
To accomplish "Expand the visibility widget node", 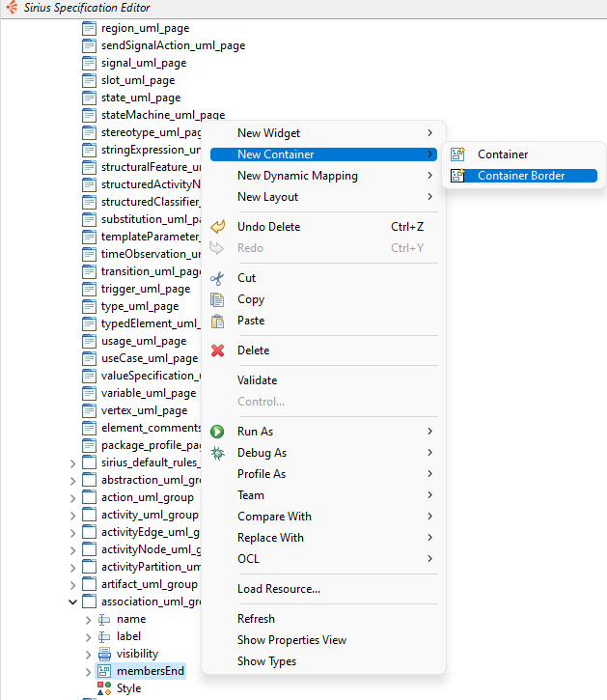I will coord(88,655).
